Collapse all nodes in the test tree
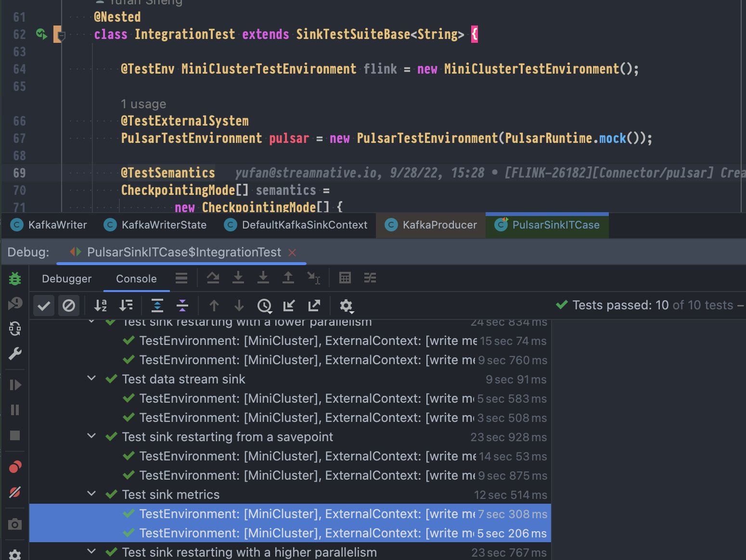 tap(182, 305)
